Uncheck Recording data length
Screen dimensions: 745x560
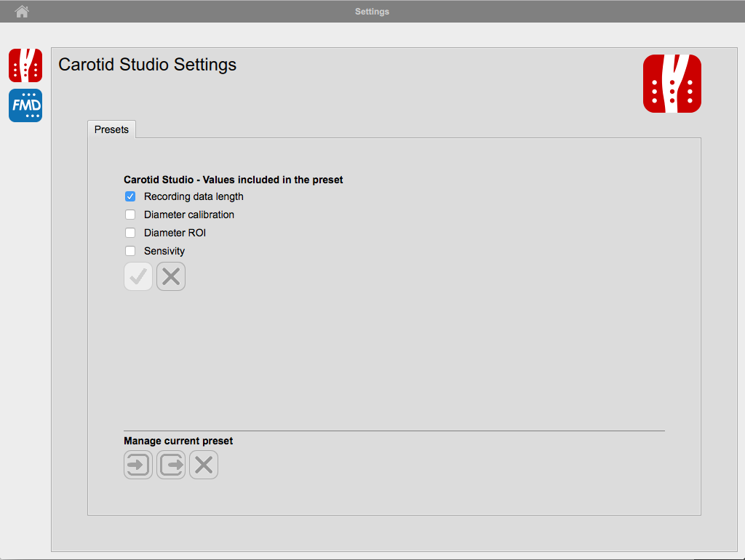tap(130, 196)
